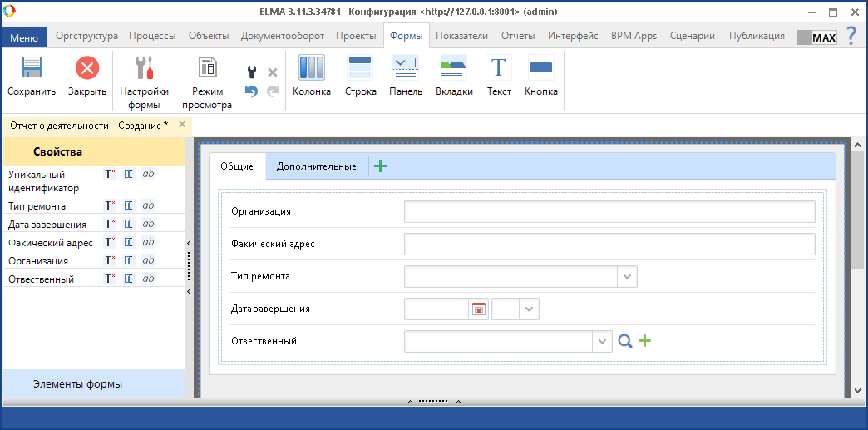Toggle required T* marker for Тип ремонта

[110, 205]
